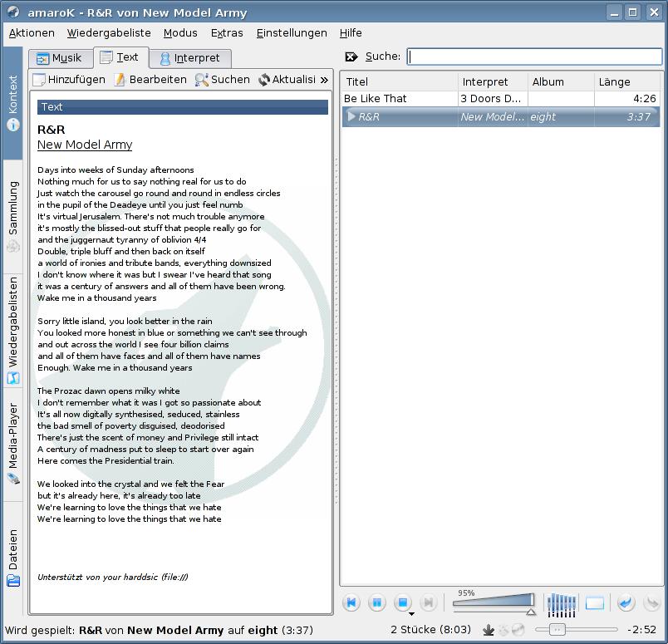Click the blue Text section header
The image size is (668, 644).
click(x=183, y=107)
